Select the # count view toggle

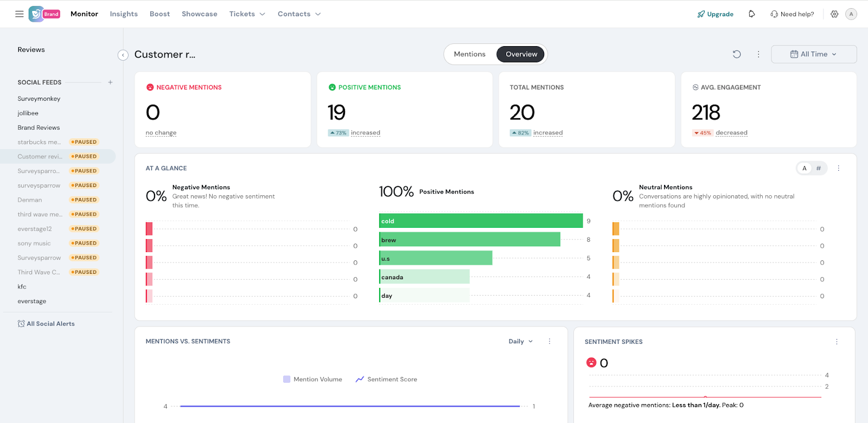point(819,168)
